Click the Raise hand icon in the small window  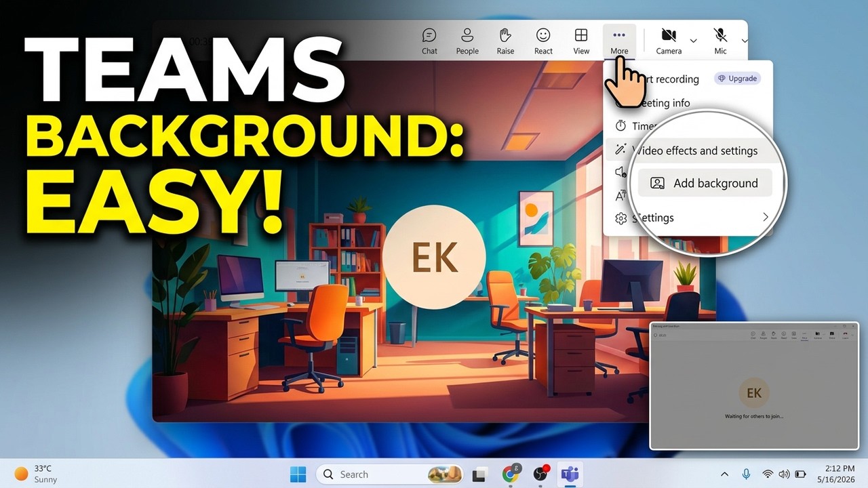pos(774,335)
